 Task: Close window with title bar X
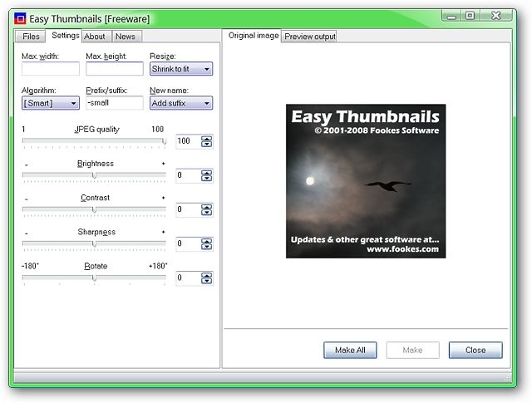tap(495, 16)
